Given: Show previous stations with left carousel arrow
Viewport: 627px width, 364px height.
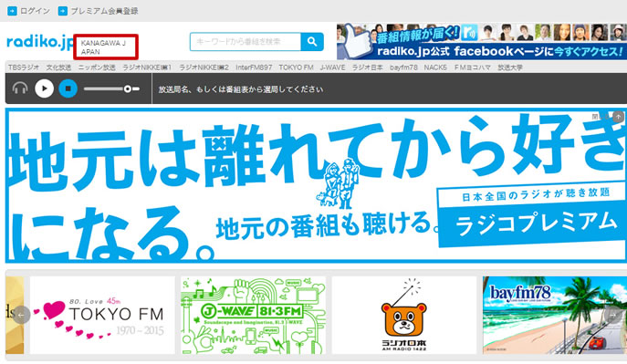Looking at the screenshot, I should [21, 316].
